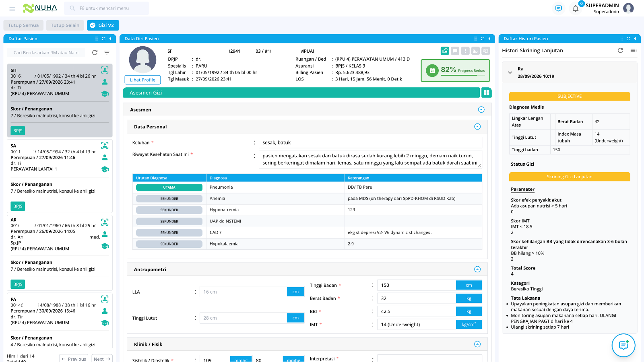This screenshot has width=644, height=362.
Task: Click the Tinggi Badan field showing 150
Action: tap(416, 285)
